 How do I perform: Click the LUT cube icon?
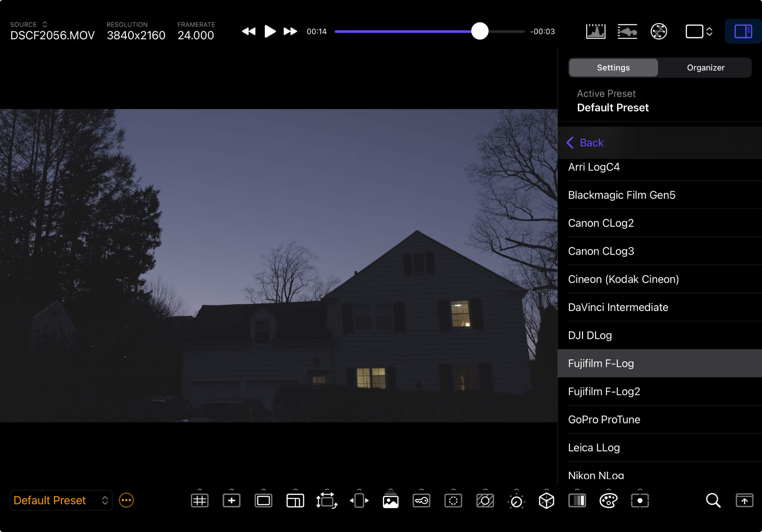[x=546, y=501]
